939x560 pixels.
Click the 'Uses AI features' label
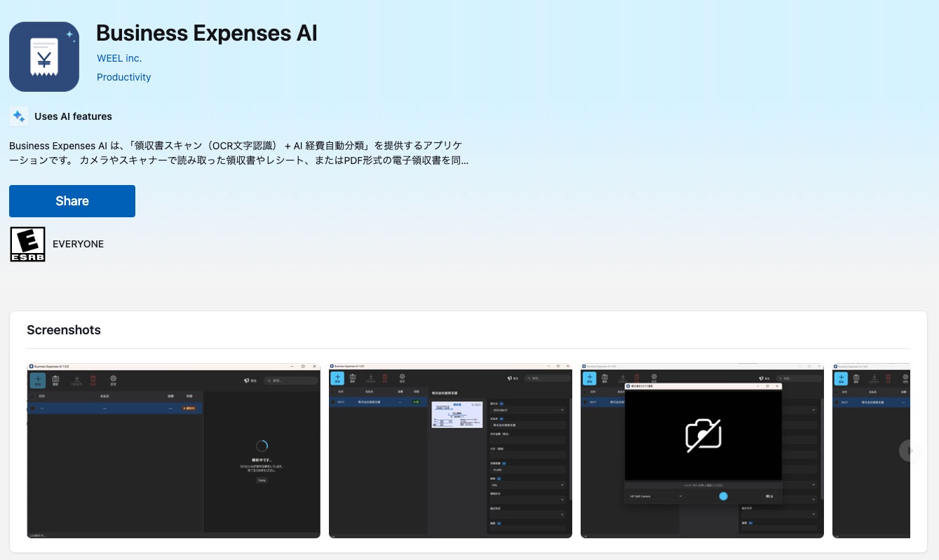click(x=73, y=116)
